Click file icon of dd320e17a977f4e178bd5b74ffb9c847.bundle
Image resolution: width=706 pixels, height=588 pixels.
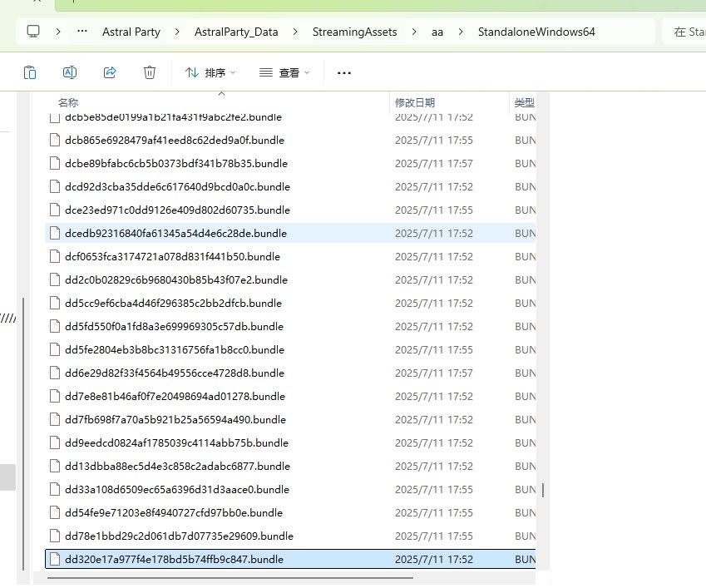coord(55,560)
